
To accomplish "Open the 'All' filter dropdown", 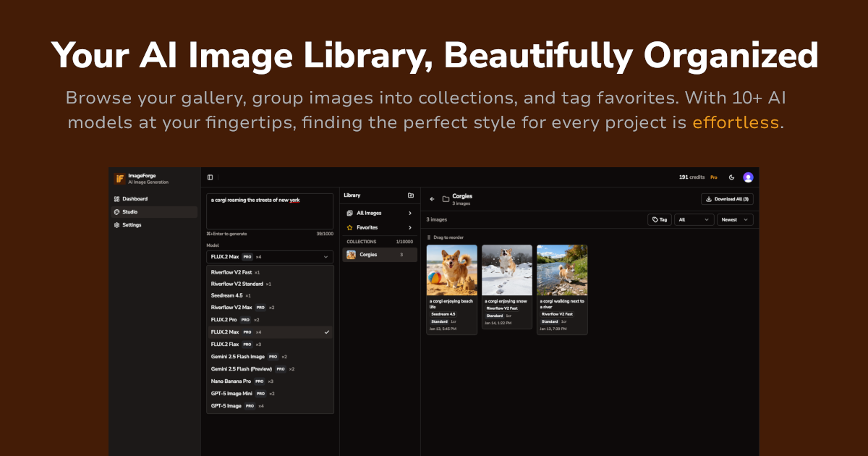I will [694, 219].
